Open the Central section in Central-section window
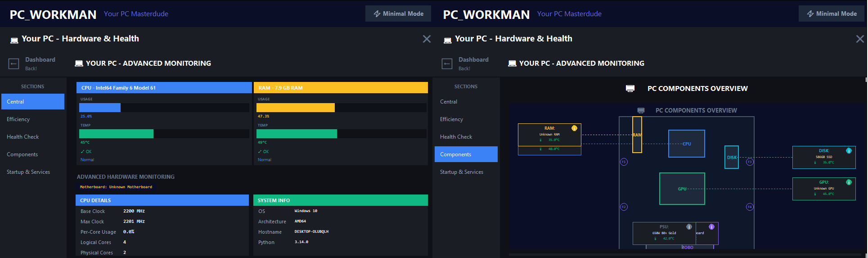 33,102
